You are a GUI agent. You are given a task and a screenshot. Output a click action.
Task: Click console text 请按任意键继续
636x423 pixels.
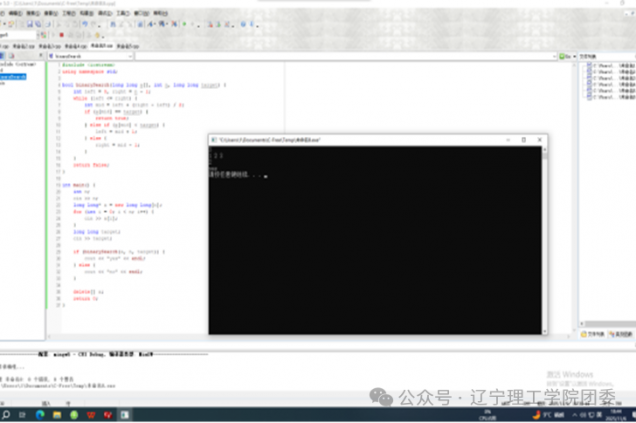pos(228,175)
